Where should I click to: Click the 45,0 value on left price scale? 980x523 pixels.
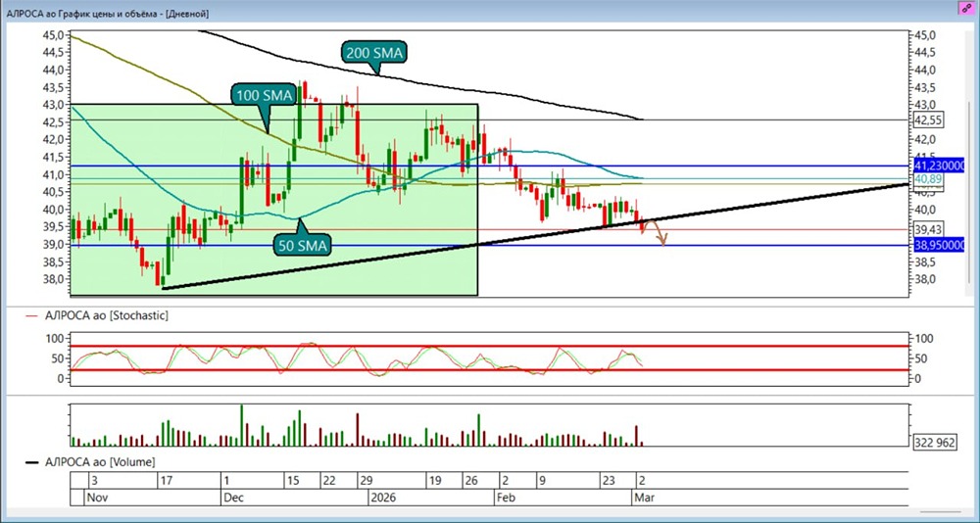coord(53,35)
